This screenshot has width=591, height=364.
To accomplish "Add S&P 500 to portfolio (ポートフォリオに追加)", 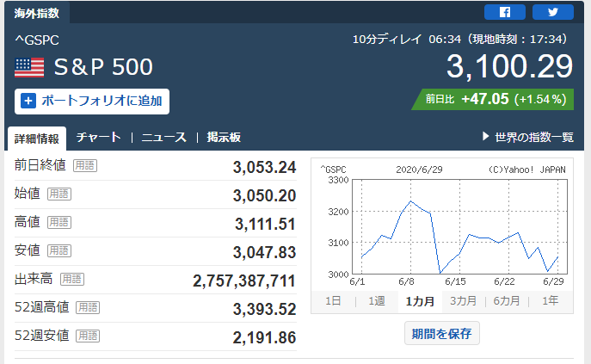I will tap(92, 101).
